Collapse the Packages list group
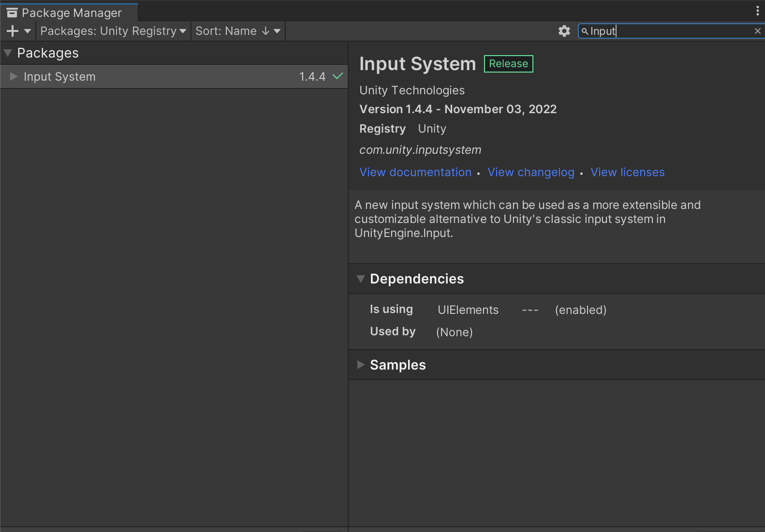Screen dimensions: 765x532 click(x=8, y=53)
